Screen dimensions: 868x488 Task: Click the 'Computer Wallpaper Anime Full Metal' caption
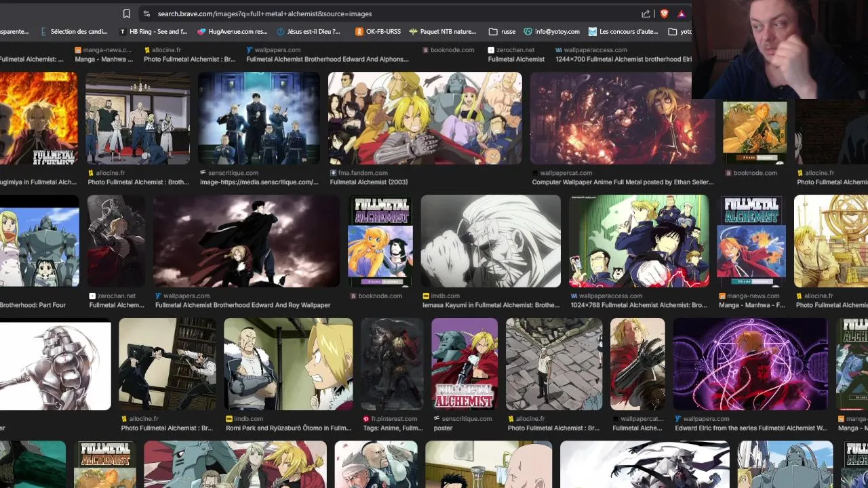623,182
